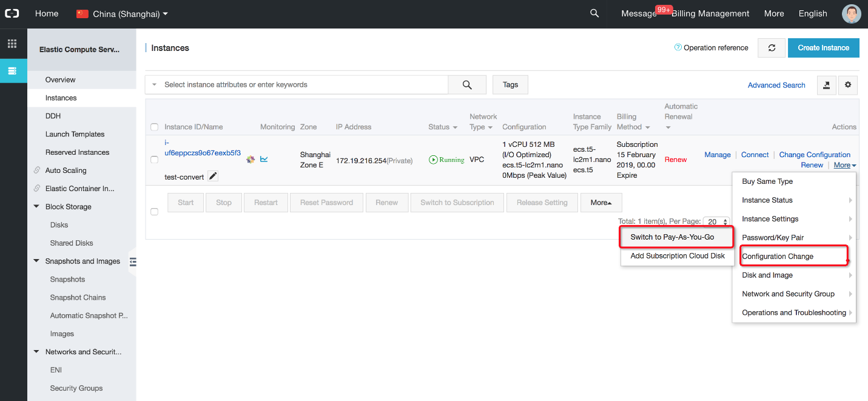The width and height of the screenshot is (868, 401).
Task: Open Operations and Troubleshooting submenu
Action: (x=794, y=313)
